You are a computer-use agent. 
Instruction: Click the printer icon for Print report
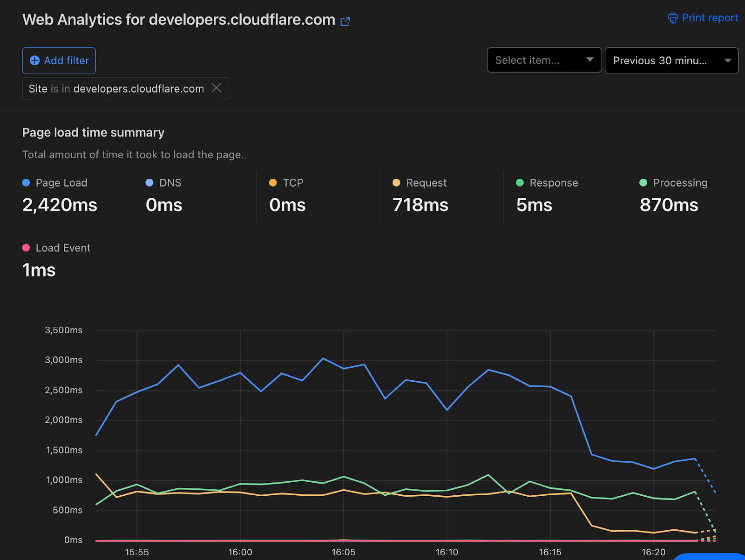coord(673,18)
